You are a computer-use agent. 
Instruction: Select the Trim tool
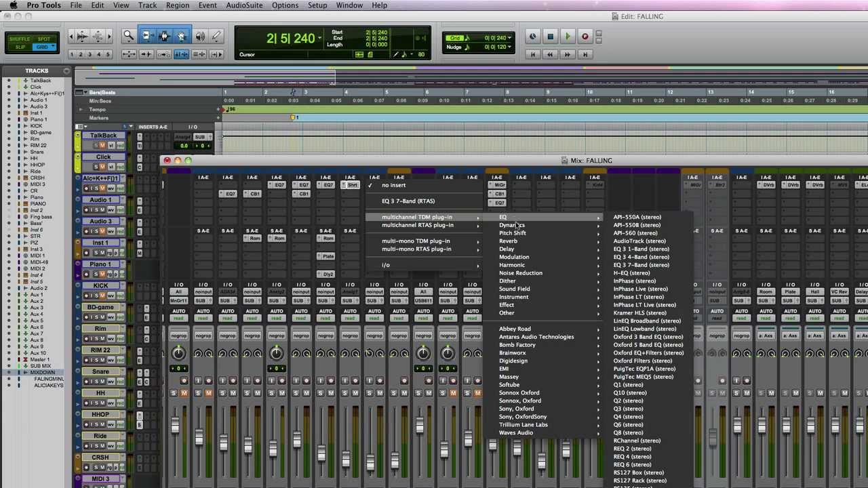146,36
